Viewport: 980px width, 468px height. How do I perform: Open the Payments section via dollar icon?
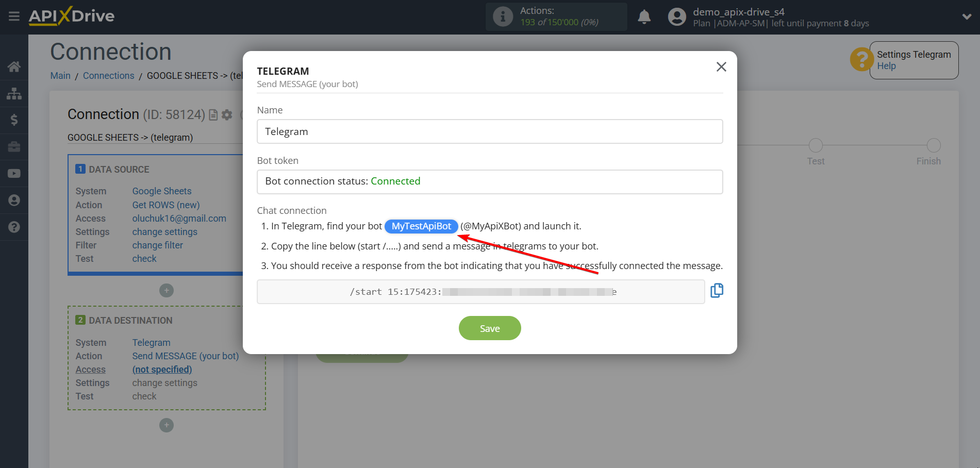[x=14, y=120]
